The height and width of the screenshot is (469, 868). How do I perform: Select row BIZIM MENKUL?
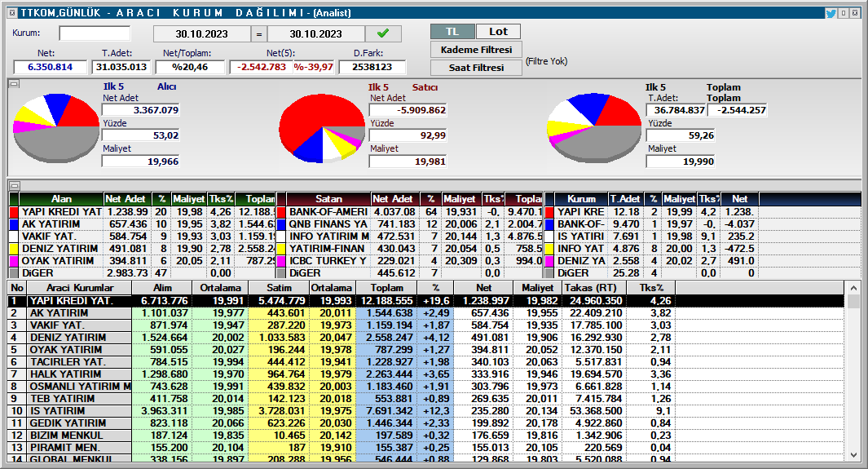click(x=426, y=436)
